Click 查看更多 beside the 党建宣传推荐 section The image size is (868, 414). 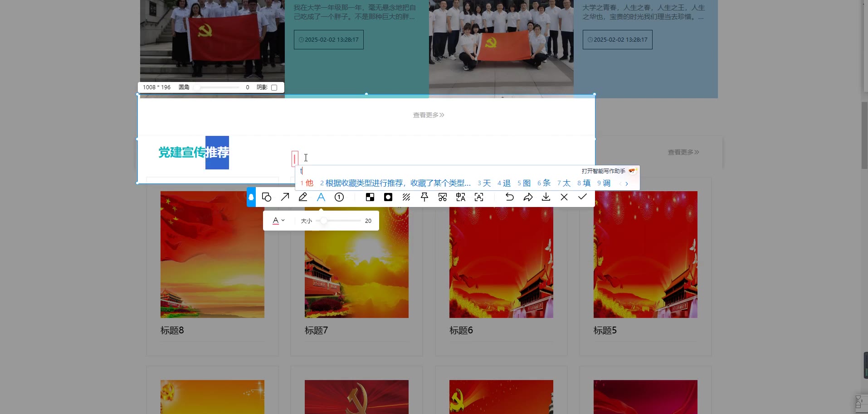click(x=683, y=152)
